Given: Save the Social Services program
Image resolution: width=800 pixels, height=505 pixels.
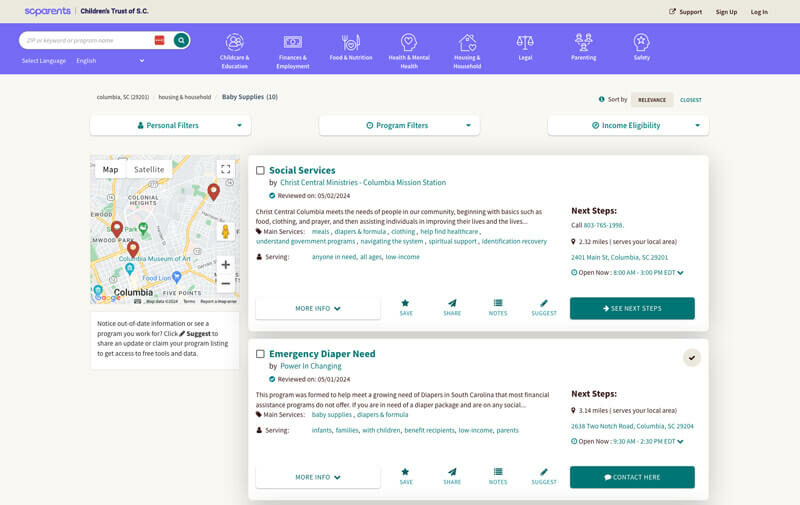Looking at the screenshot, I should 405,307.
